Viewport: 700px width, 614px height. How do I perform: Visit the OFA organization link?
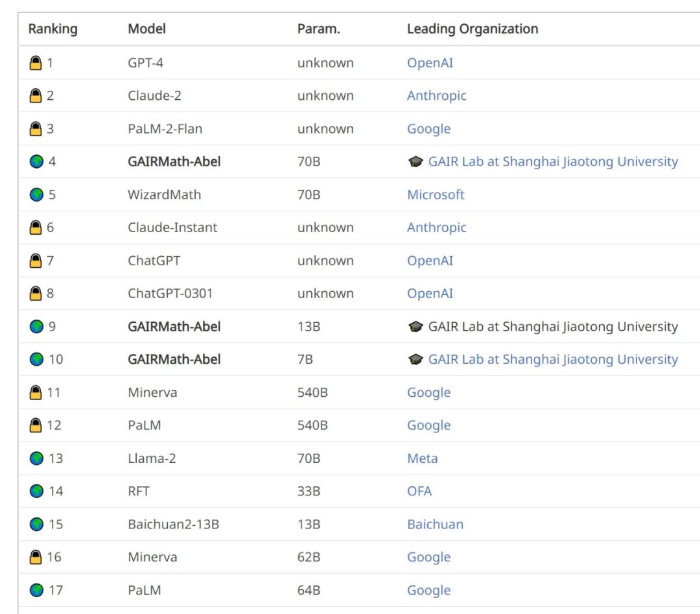[419, 491]
